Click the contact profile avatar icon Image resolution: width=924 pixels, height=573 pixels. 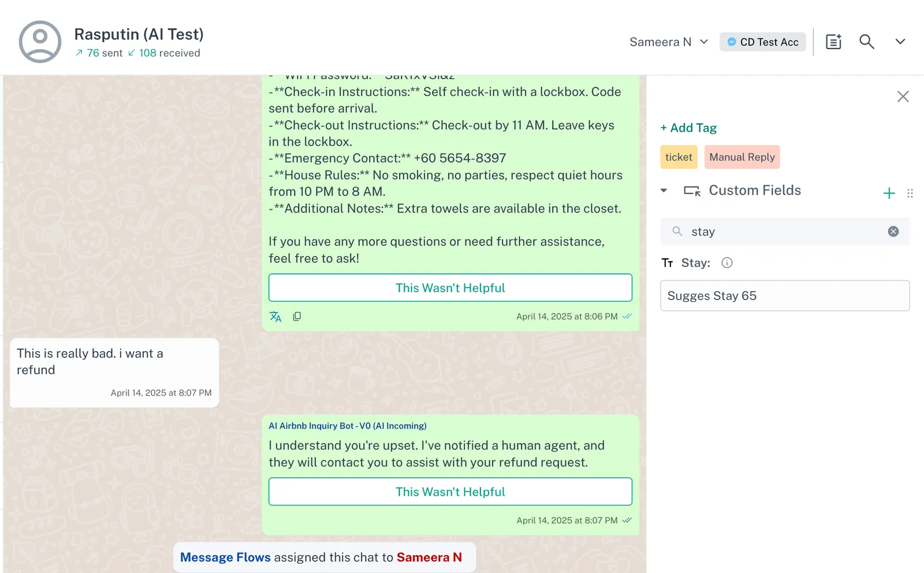(40, 42)
